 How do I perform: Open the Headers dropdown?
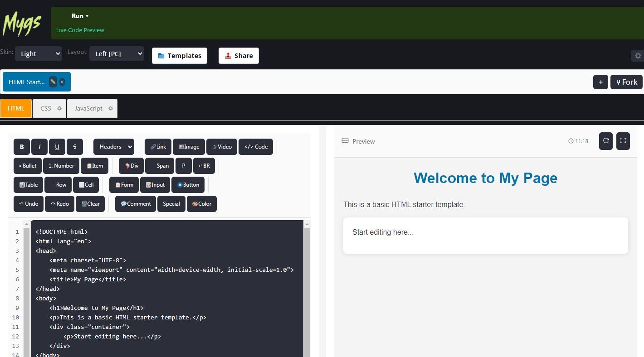114,147
